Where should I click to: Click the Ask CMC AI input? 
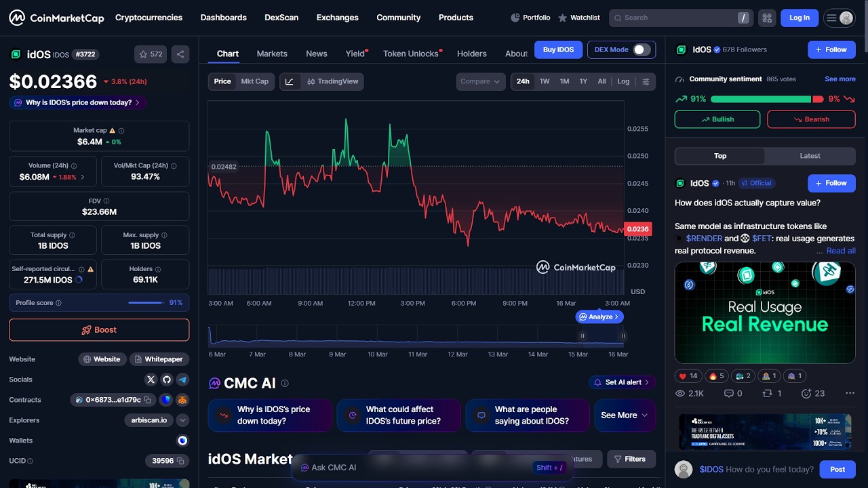pos(431,468)
